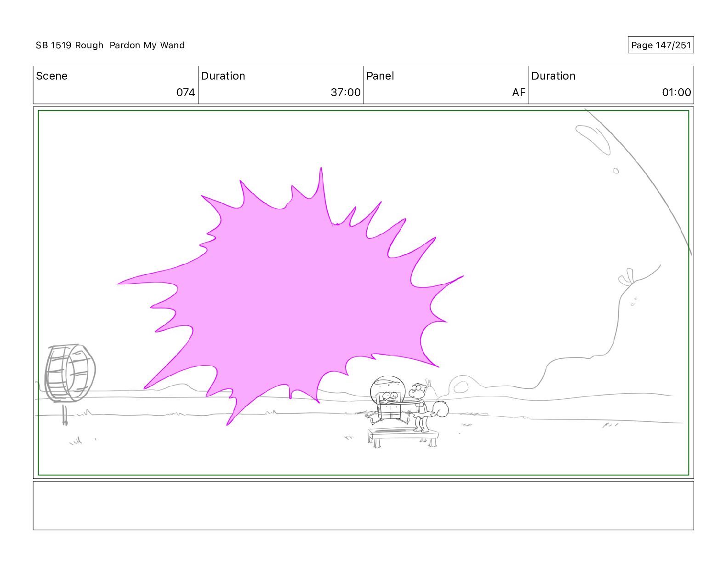Click the 'Duration' label next to Panel
The image size is (728, 563).
[553, 76]
